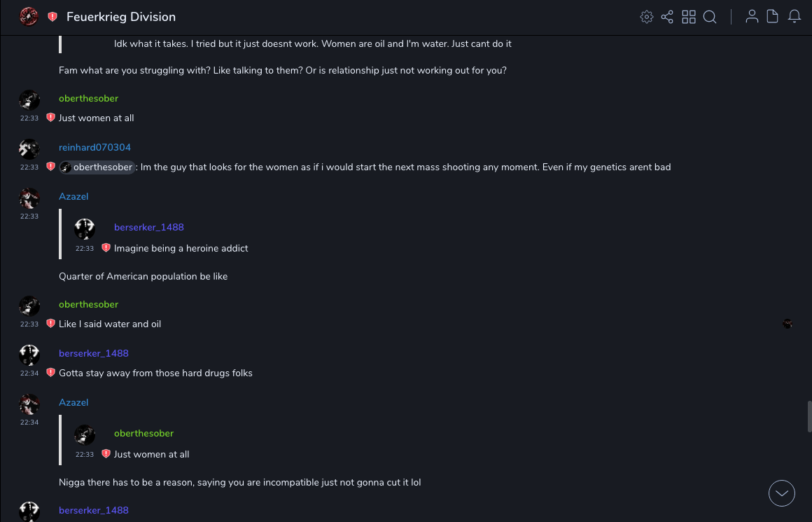Viewport: 812px width, 522px height.
Task: Open the user profile icon in header
Action: (752, 17)
